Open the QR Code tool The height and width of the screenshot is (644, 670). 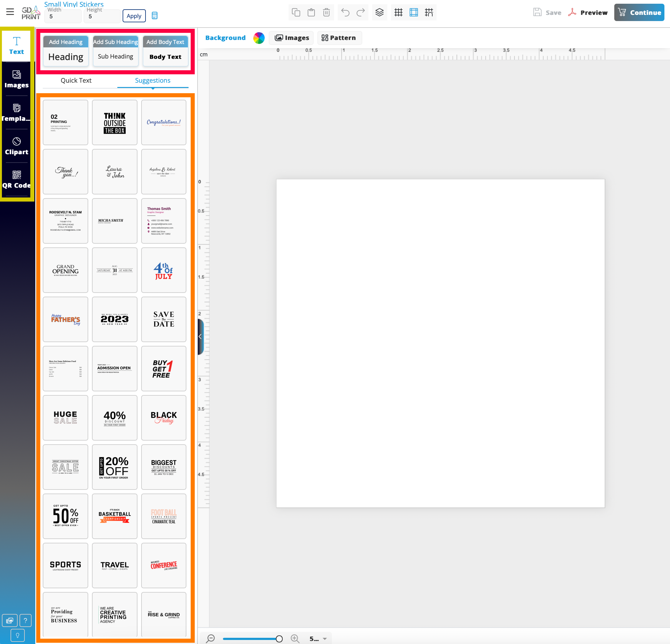tap(16, 180)
